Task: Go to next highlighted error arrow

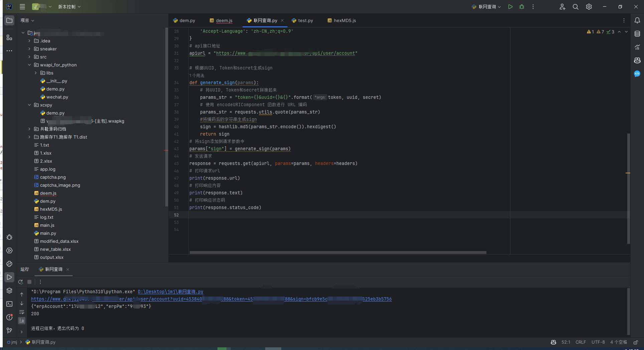Action: click(x=626, y=32)
